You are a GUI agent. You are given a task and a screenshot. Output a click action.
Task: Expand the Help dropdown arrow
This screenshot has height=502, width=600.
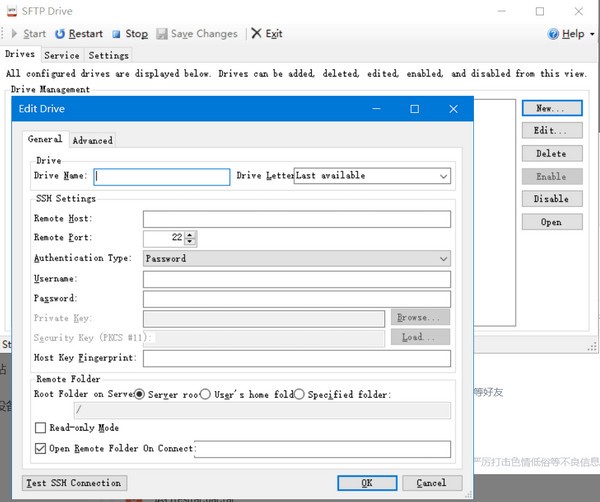point(592,34)
